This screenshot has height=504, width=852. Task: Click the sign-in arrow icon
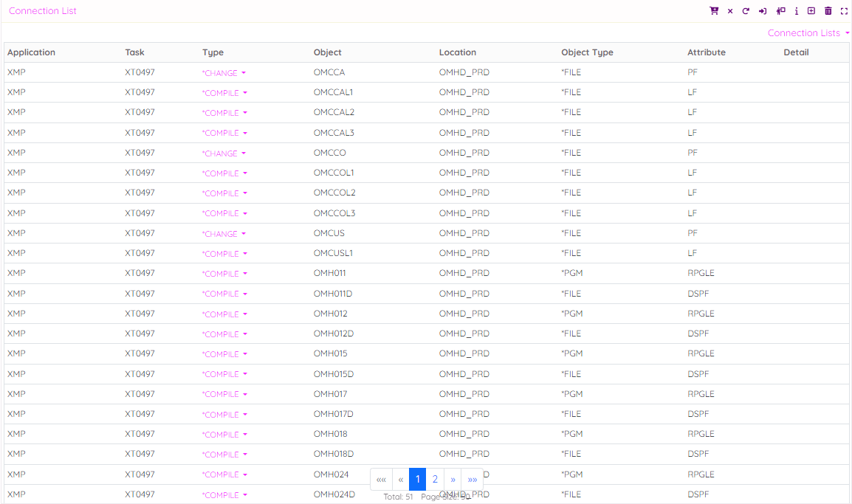(x=763, y=11)
